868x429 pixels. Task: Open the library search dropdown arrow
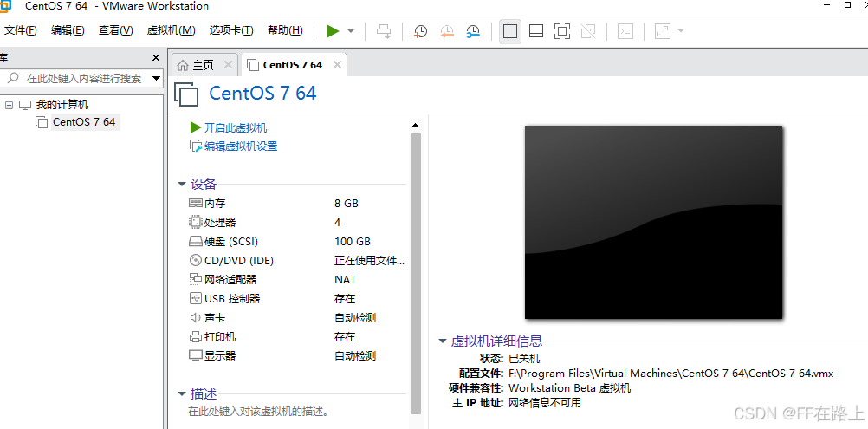tap(156, 79)
